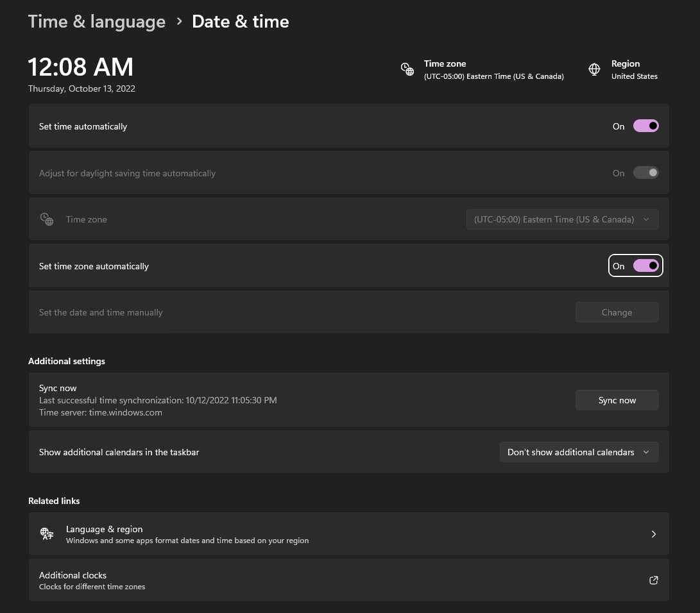Screen dimensions: 700x613
Task: Click the Time zone header summary text
Action: tap(494, 70)
